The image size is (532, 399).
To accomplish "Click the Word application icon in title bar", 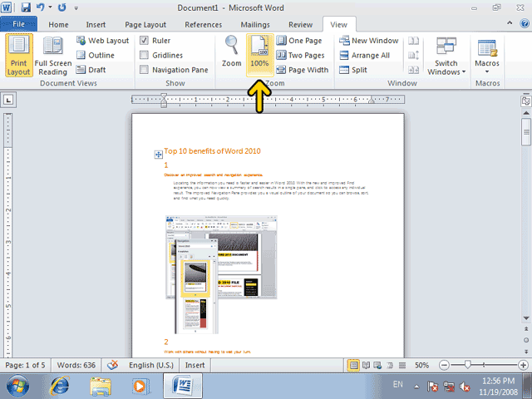I will (6, 7).
